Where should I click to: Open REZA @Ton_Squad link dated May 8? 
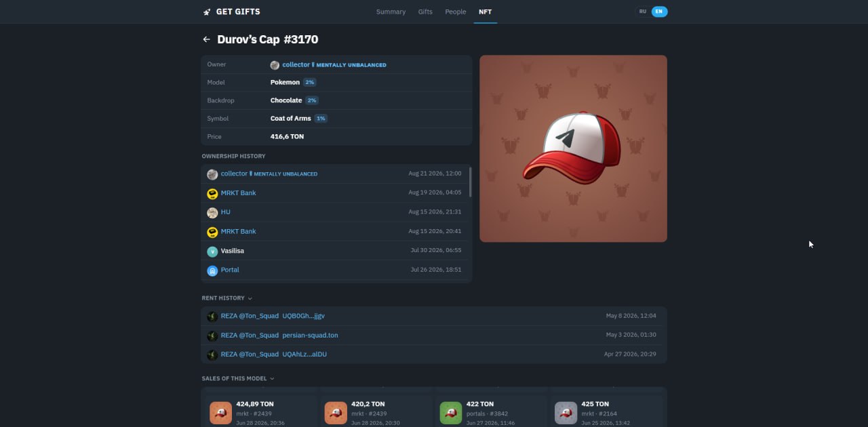(250, 317)
